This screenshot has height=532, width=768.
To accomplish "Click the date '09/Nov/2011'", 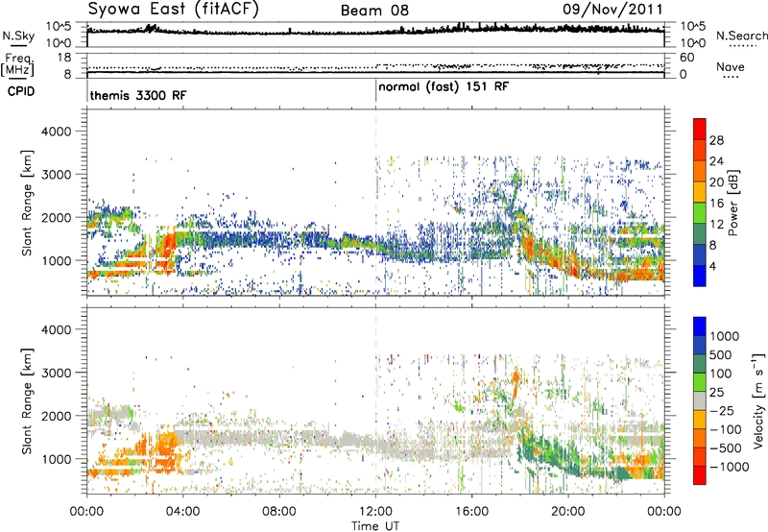I will coord(612,9).
